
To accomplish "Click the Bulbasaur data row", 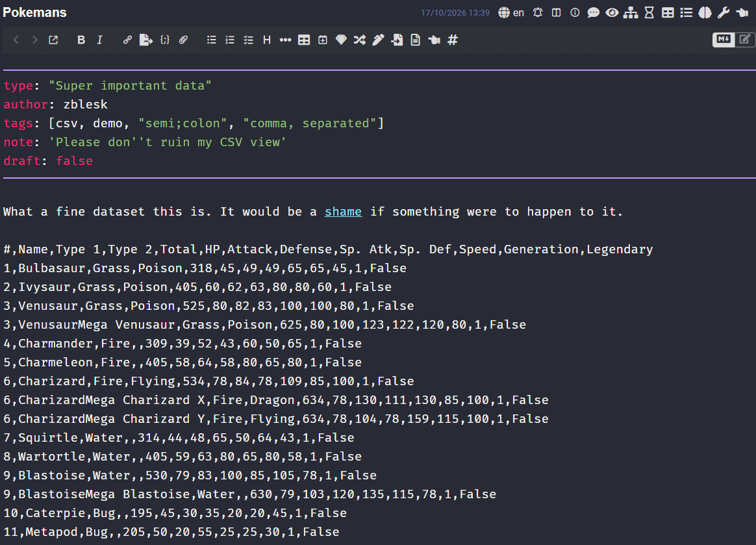I will [x=205, y=268].
